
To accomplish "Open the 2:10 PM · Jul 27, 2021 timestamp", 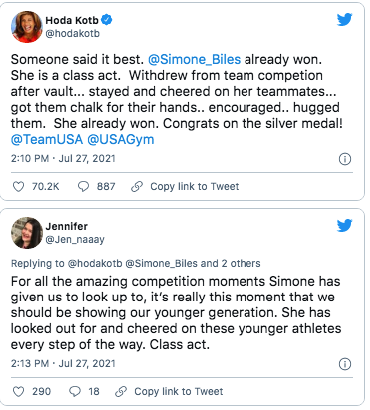I will coord(63,158).
